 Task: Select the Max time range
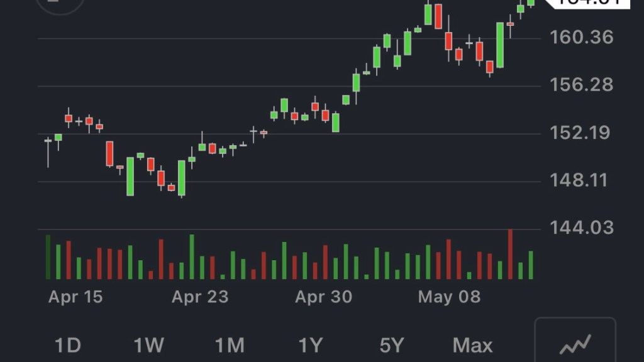point(473,345)
